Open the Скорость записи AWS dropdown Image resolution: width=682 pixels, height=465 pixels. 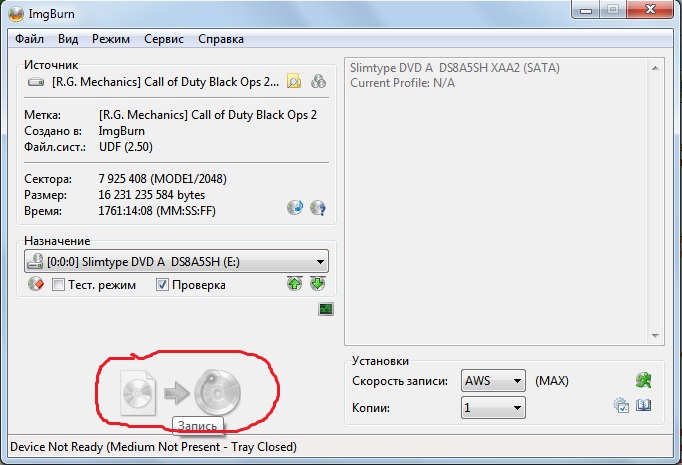(493, 381)
